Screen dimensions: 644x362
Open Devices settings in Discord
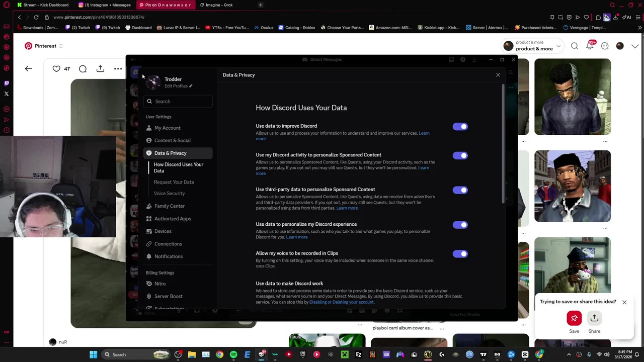(178, 231)
